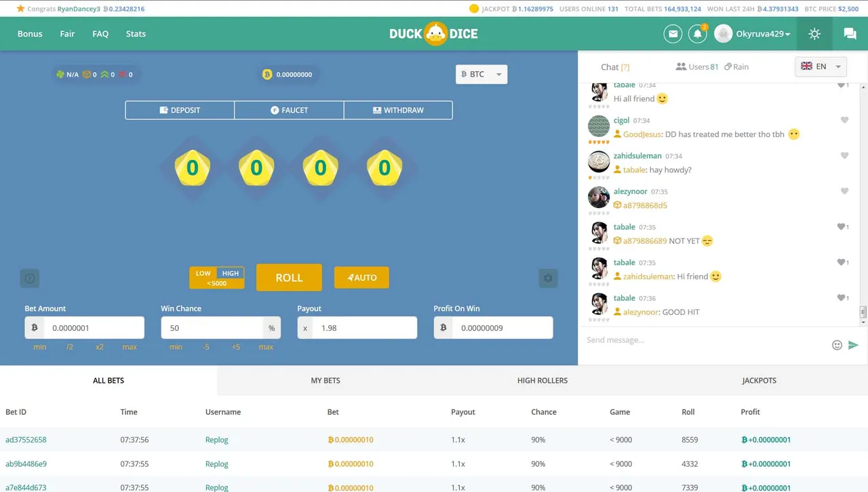
Task: Click alezynoor's avatar in chat
Action: coord(599,197)
